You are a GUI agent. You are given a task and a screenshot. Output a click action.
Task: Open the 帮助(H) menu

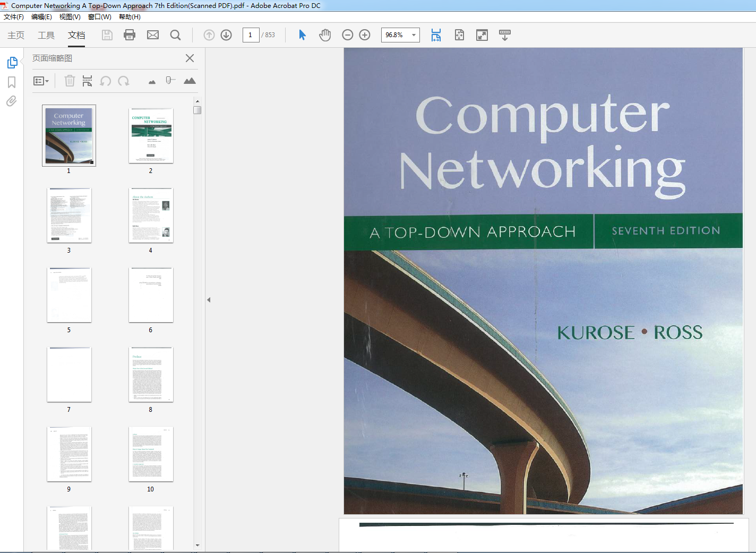pos(130,17)
